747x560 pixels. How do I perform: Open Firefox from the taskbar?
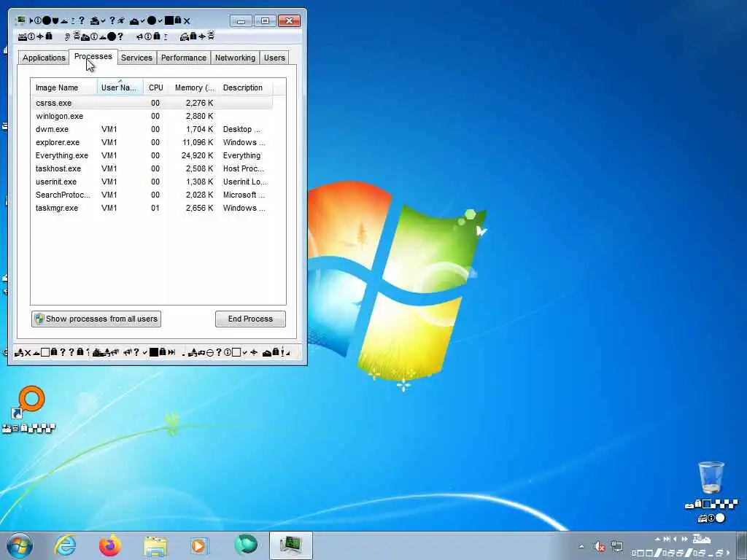(110, 545)
